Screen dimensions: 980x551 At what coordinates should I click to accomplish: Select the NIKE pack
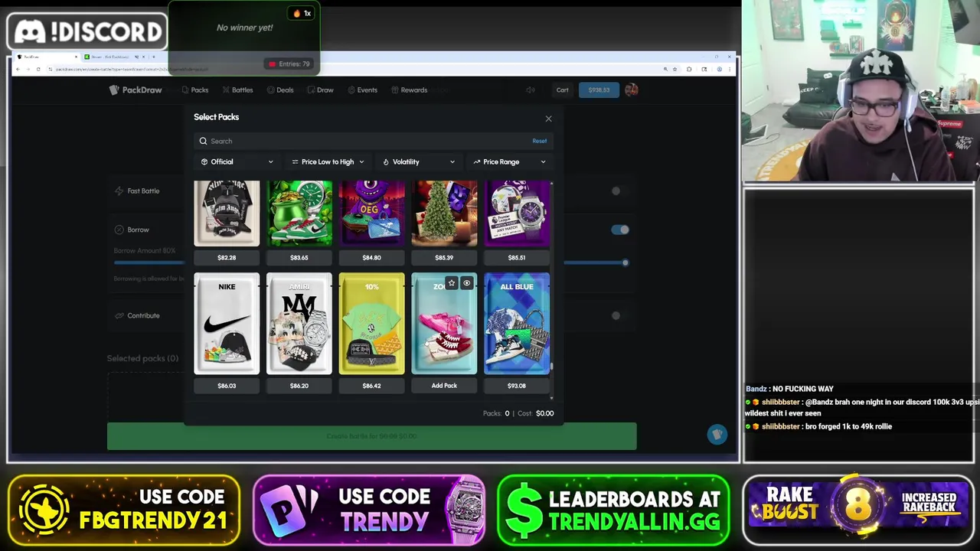[x=227, y=324]
